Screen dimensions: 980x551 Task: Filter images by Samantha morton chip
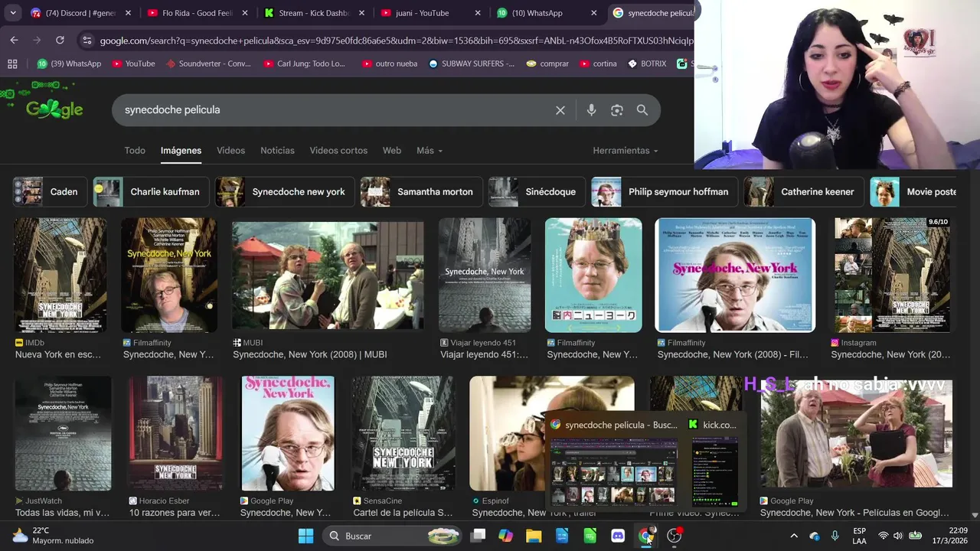pyautogui.click(x=421, y=192)
